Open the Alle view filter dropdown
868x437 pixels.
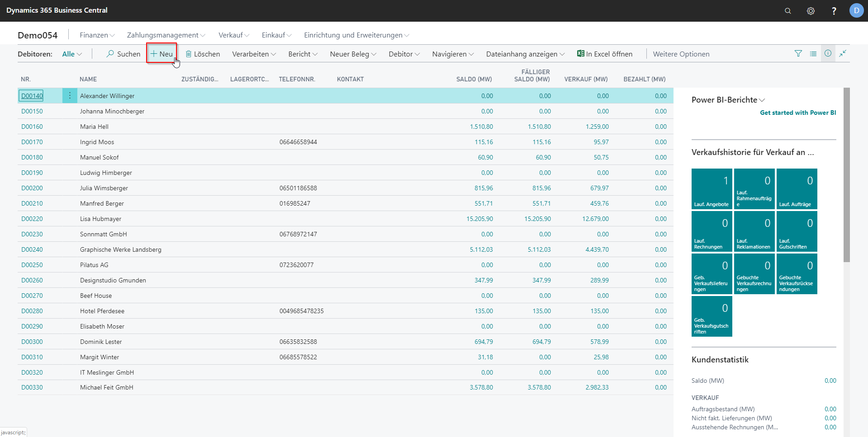coord(72,54)
